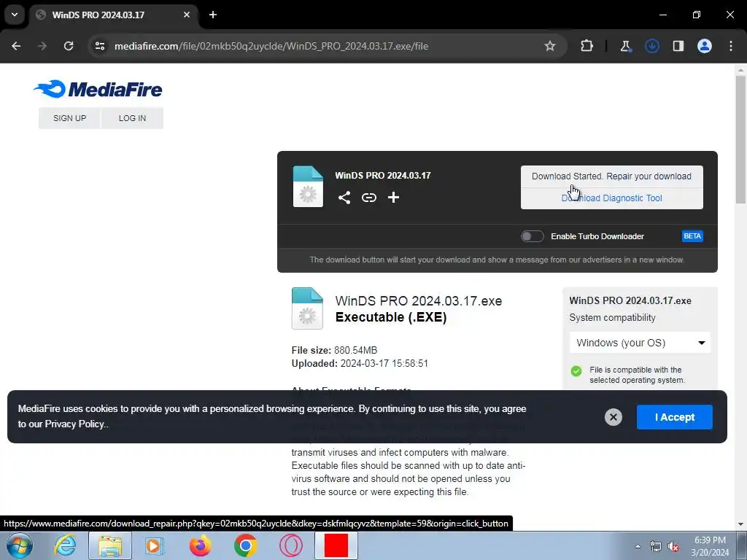This screenshot has height=560, width=747.
Task: Open the browser extensions puzzle icon
Action: pyautogui.click(x=587, y=46)
